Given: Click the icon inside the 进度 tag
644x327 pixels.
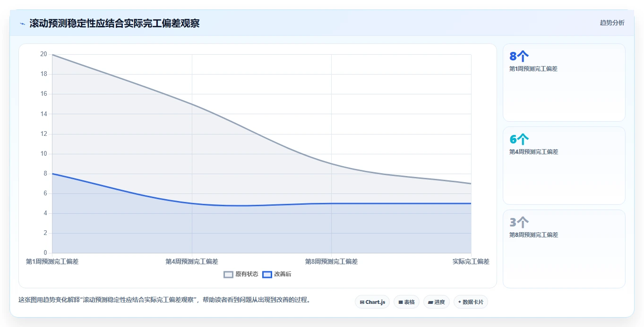Looking at the screenshot, I should (x=430, y=302).
